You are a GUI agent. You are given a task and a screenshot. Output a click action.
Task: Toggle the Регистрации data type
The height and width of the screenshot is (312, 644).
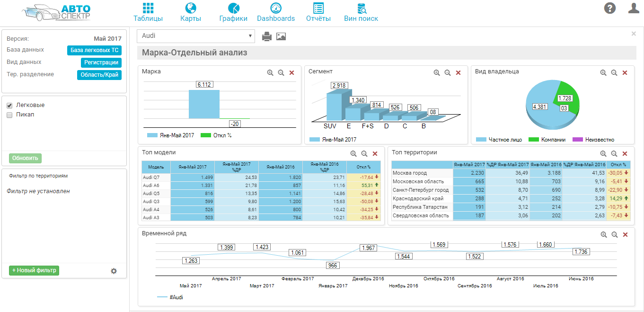tap(100, 62)
